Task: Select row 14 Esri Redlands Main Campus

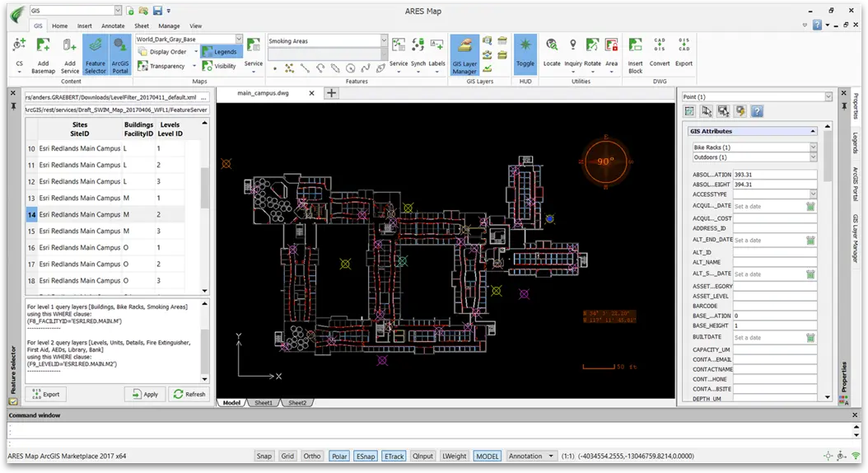Action: tap(105, 214)
